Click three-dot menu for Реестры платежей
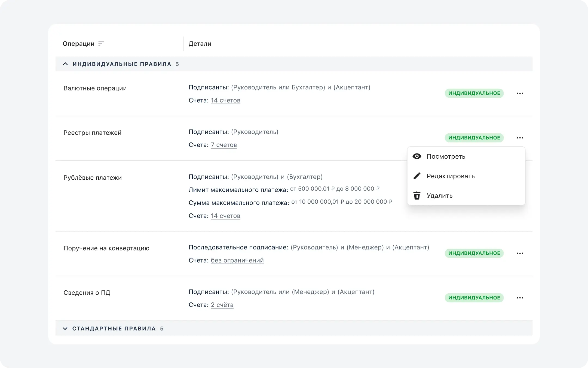 coord(520,138)
